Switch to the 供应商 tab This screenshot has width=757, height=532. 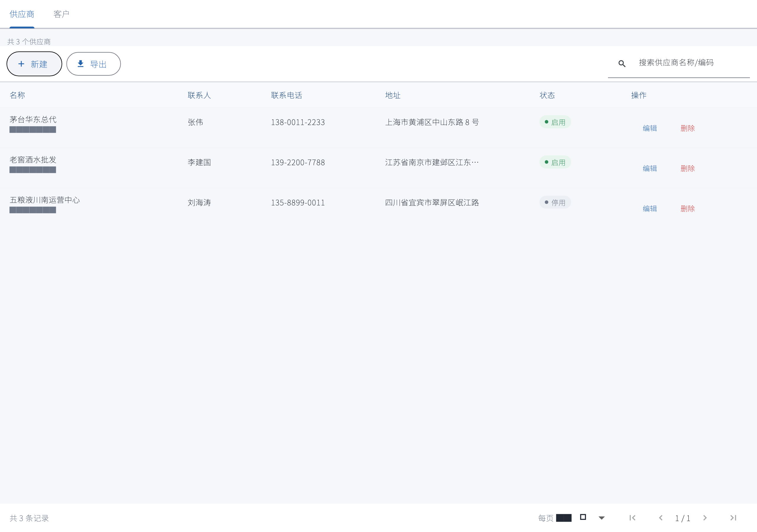[22, 14]
